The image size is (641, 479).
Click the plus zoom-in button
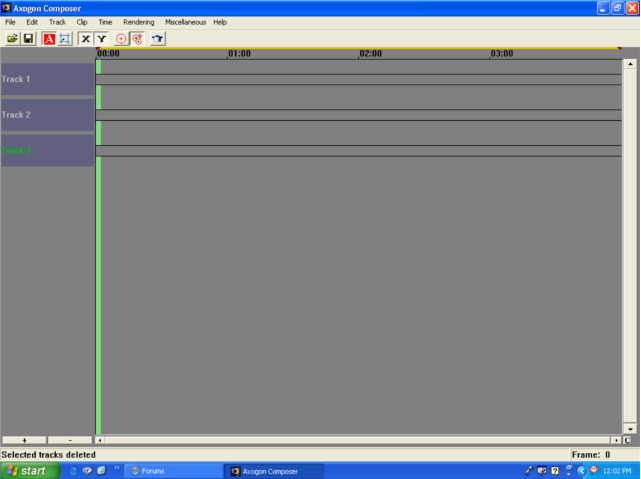24,440
